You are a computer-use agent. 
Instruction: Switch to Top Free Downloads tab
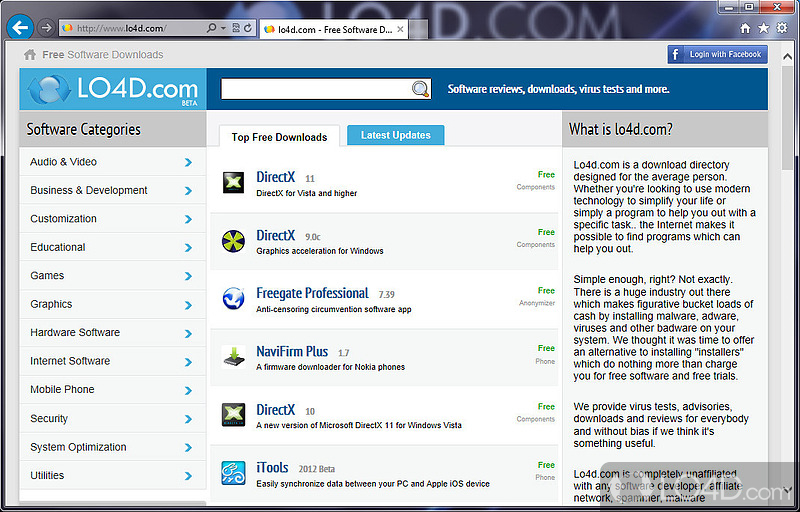pos(279,137)
